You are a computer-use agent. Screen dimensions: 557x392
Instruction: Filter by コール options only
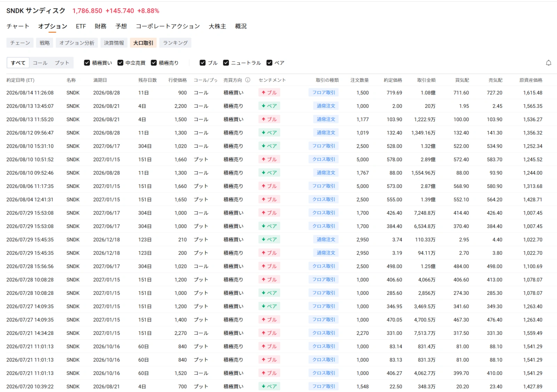pos(40,63)
